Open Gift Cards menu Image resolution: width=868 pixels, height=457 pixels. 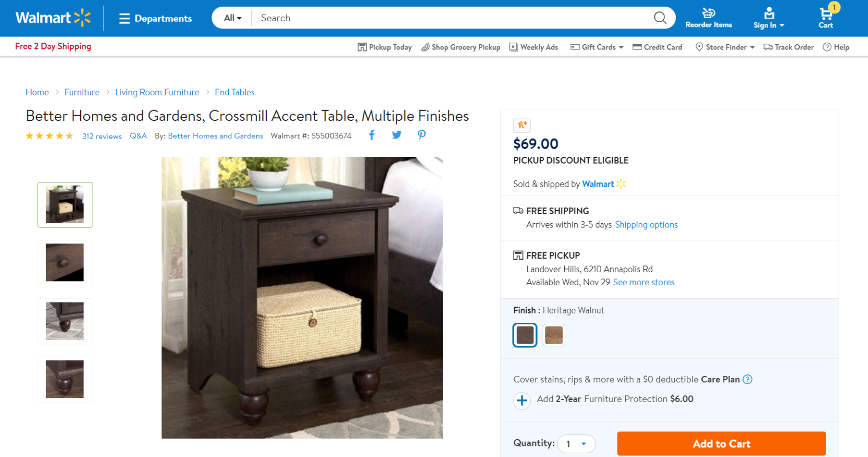click(x=597, y=47)
